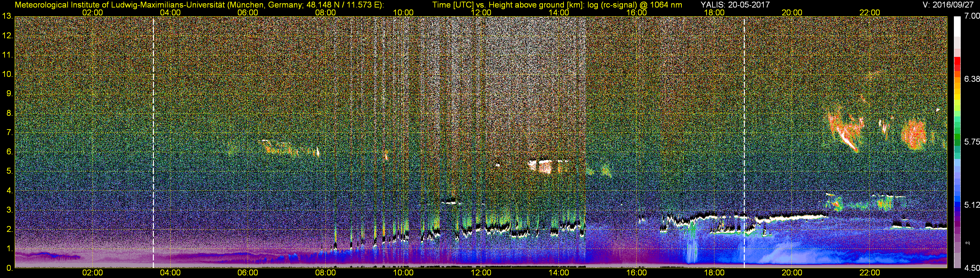This screenshot has height=278, width=980.
Task: Click the 8 km height axis label
Action: [x=9, y=113]
